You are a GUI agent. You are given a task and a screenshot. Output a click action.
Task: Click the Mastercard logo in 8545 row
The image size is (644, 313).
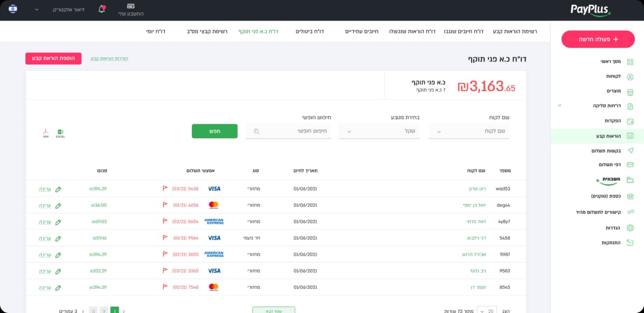(x=213, y=287)
